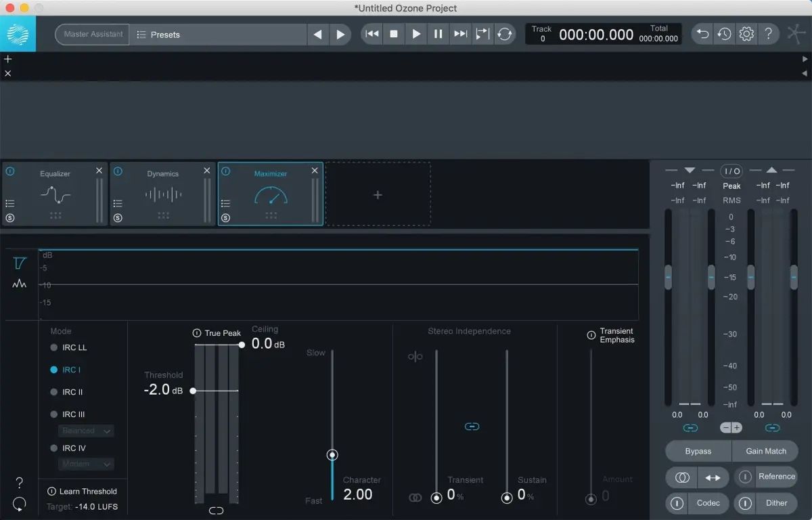Remove the Maximizer module
812x520 pixels.
point(315,171)
